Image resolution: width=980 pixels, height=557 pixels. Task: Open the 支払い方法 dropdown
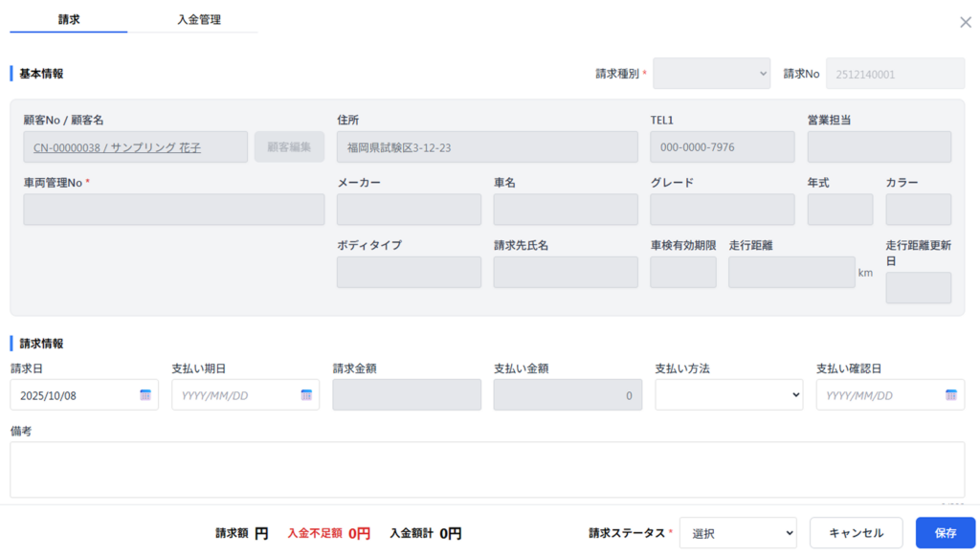(728, 395)
